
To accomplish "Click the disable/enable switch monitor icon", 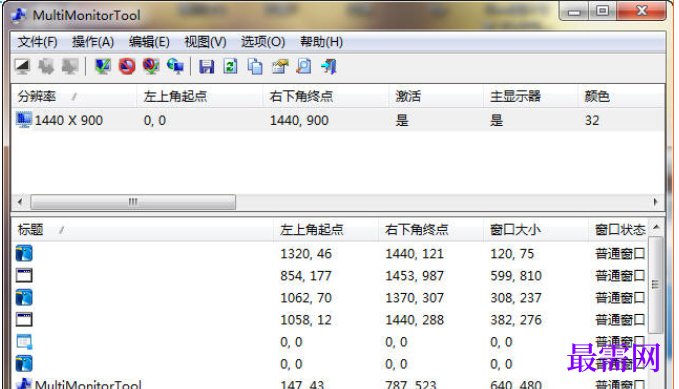I will click(x=151, y=66).
